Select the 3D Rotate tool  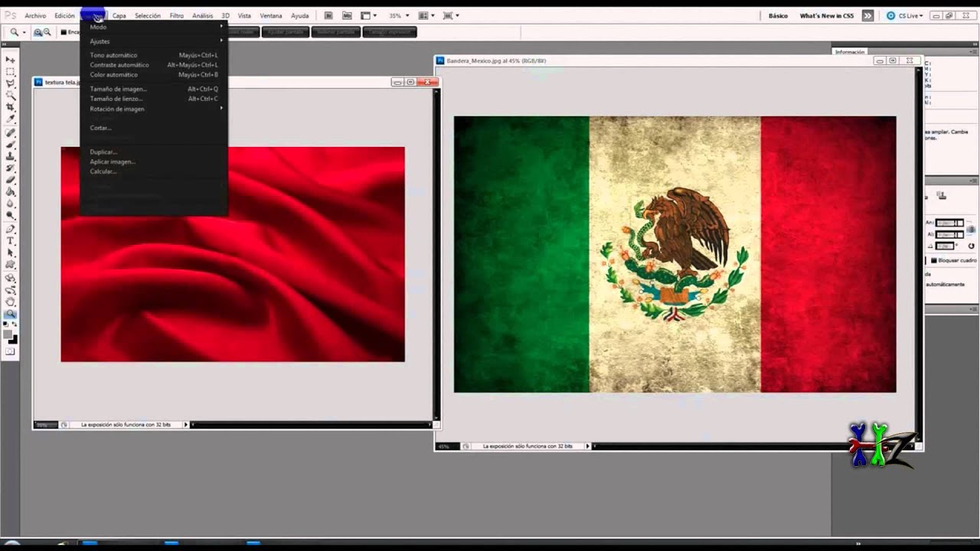coord(11,278)
